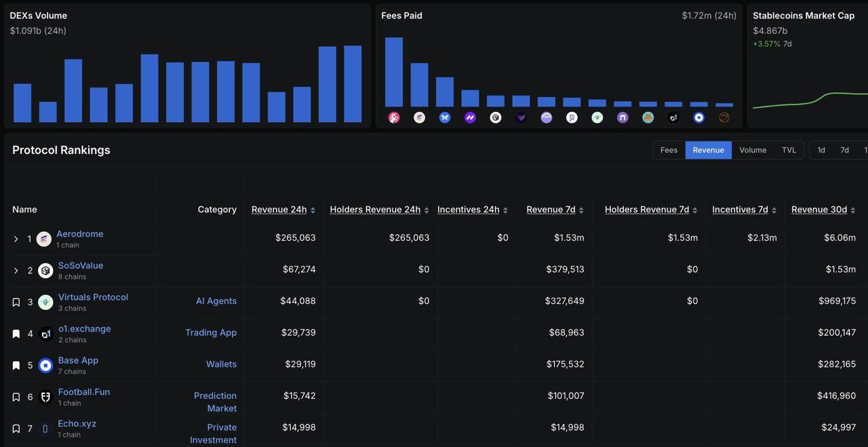This screenshot has height=447, width=868.
Task: Click the tallest bar in Fees Paid chart
Action: click(394, 71)
